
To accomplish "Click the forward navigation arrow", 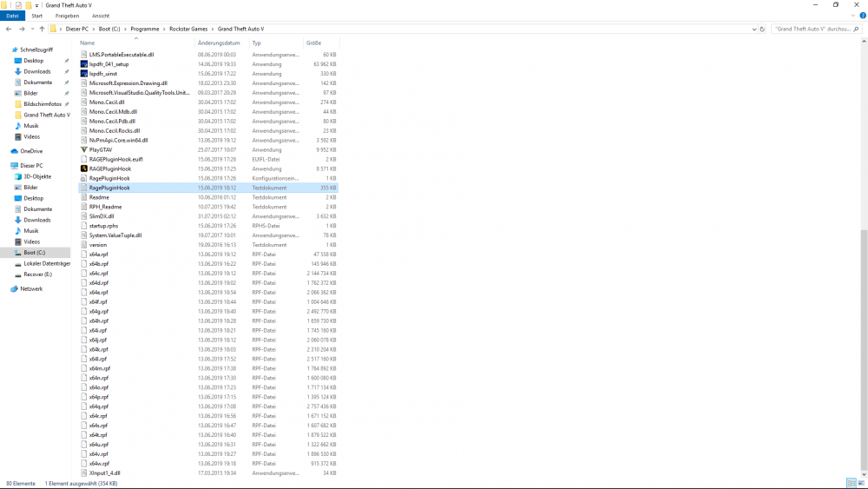I will pos(22,29).
